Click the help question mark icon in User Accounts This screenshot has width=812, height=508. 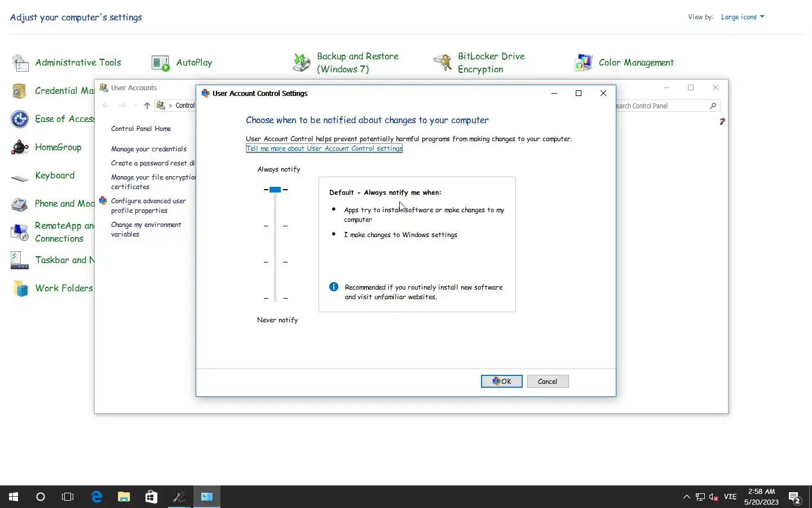[x=722, y=121]
